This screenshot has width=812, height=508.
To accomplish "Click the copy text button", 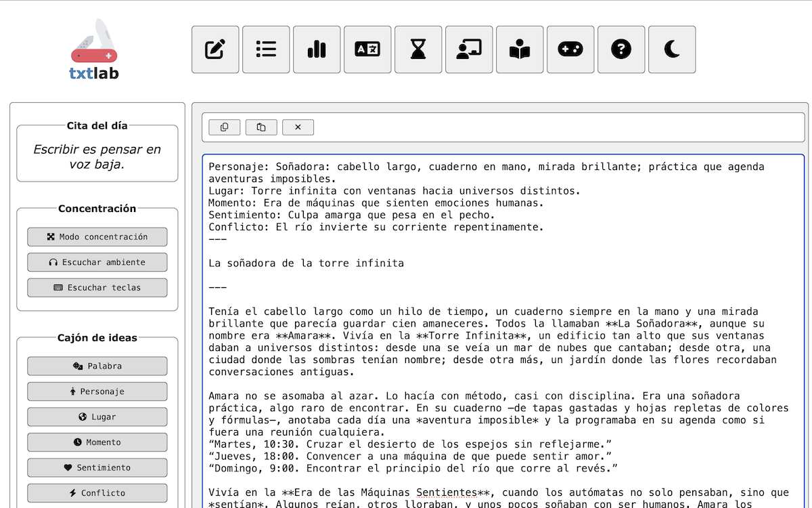I will tap(225, 127).
